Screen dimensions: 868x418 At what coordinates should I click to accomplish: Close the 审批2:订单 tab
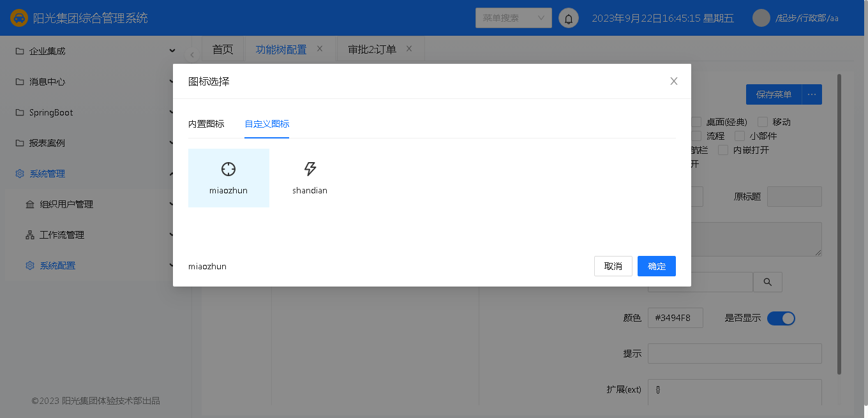point(409,49)
